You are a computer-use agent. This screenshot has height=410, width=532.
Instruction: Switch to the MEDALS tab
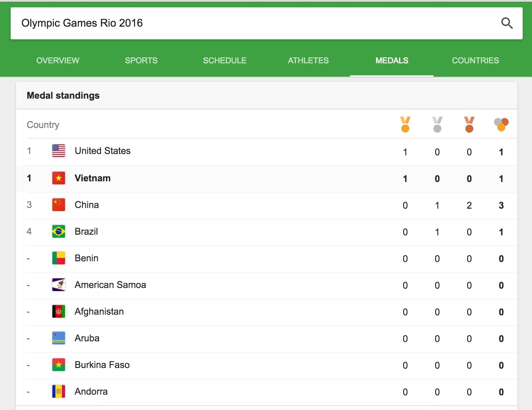click(x=392, y=60)
